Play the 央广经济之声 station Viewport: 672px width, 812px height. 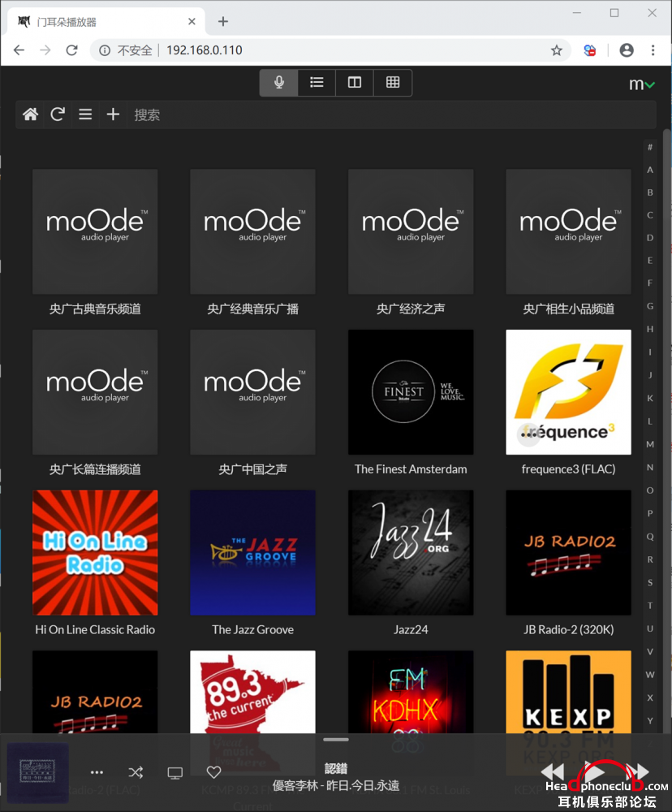point(411,231)
